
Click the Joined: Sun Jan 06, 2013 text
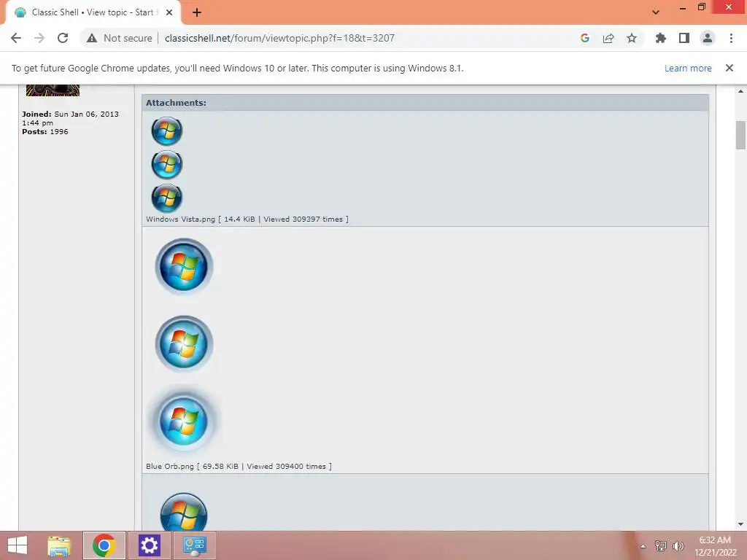coord(70,118)
